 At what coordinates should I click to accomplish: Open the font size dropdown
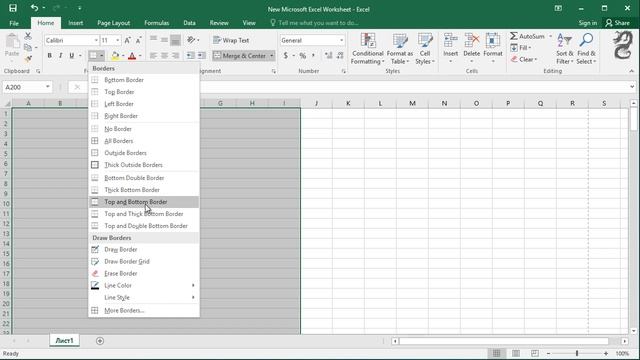[x=118, y=40]
